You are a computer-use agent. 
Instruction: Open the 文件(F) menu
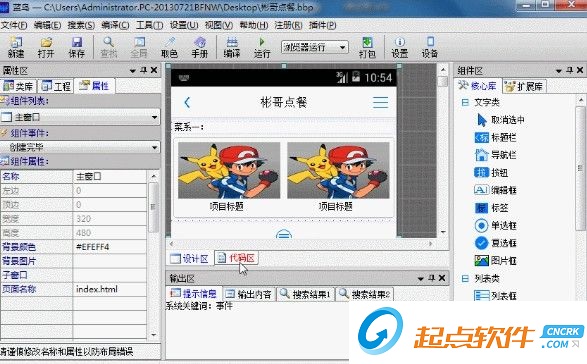click(14, 25)
